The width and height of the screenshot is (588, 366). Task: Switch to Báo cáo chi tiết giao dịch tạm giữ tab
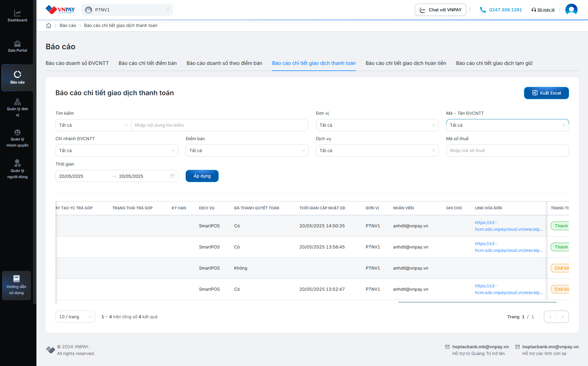pos(494,63)
